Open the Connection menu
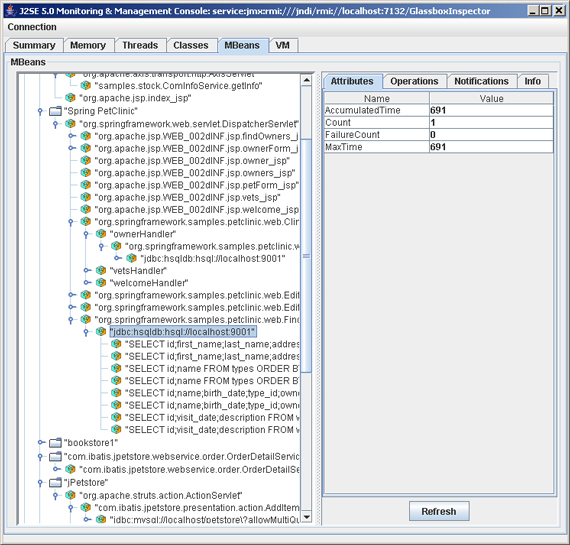570x545 pixels. point(32,27)
